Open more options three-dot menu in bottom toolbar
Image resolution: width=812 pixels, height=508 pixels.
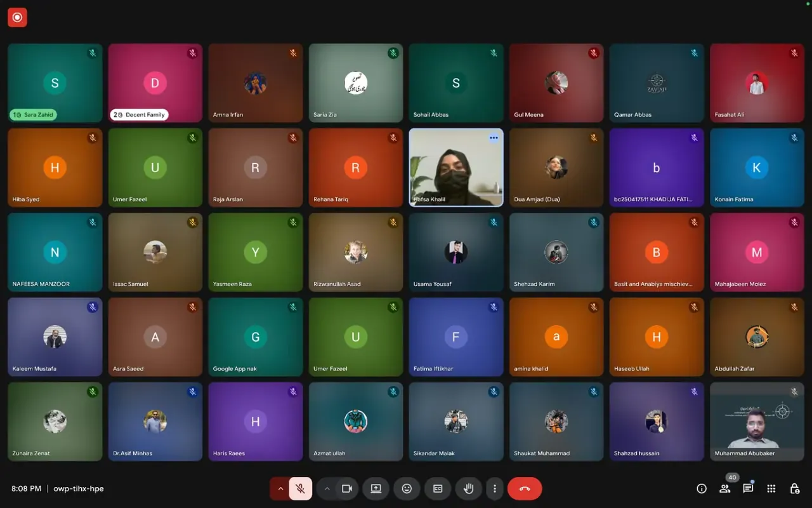pos(495,488)
